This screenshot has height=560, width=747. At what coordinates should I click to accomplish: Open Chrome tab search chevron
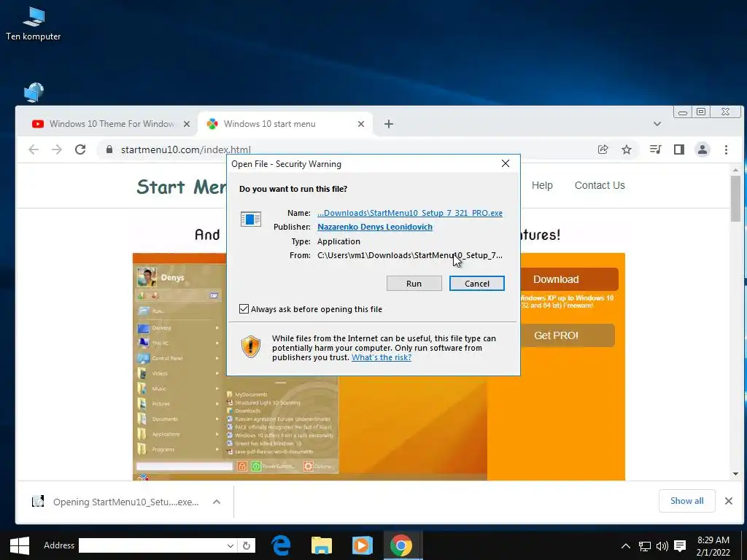[657, 124]
